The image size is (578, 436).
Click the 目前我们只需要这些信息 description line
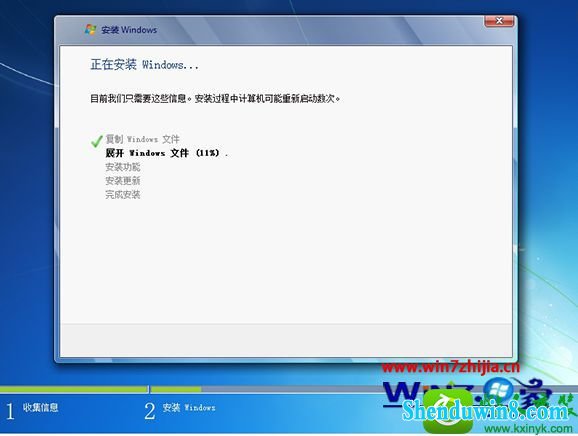(215, 98)
